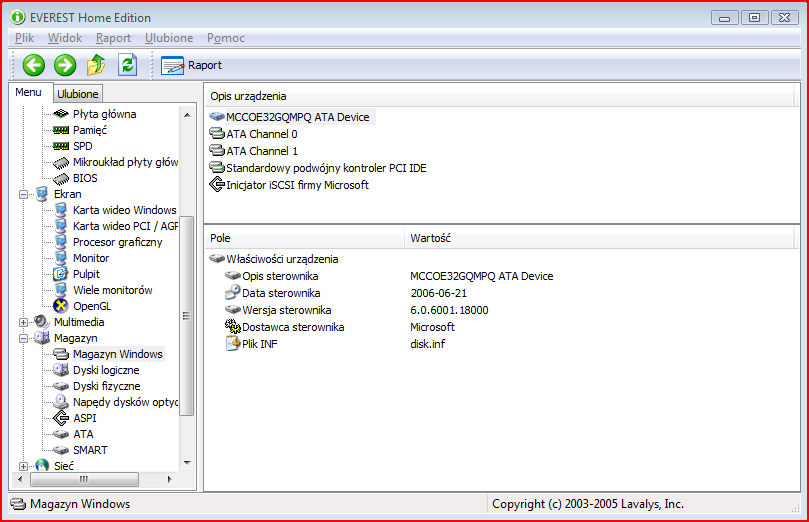Click the OpenGL yellow X icon
This screenshot has width=809, height=522.
pos(61,306)
